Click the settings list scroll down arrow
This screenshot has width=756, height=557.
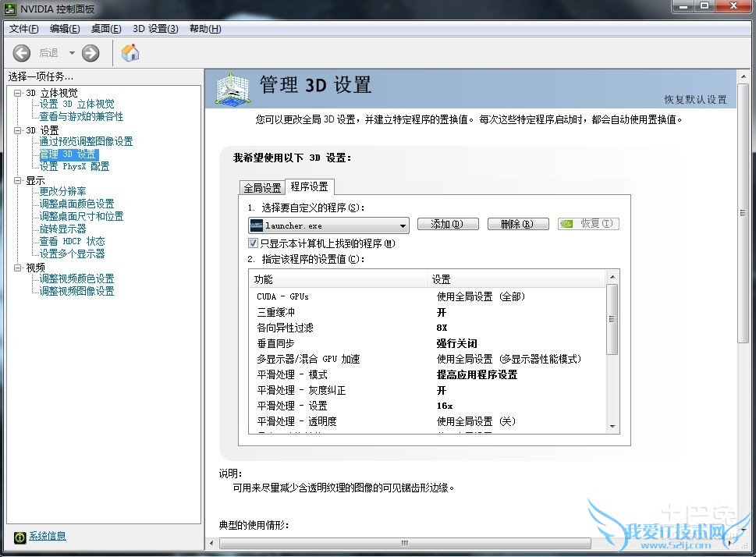(x=612, y=427)
